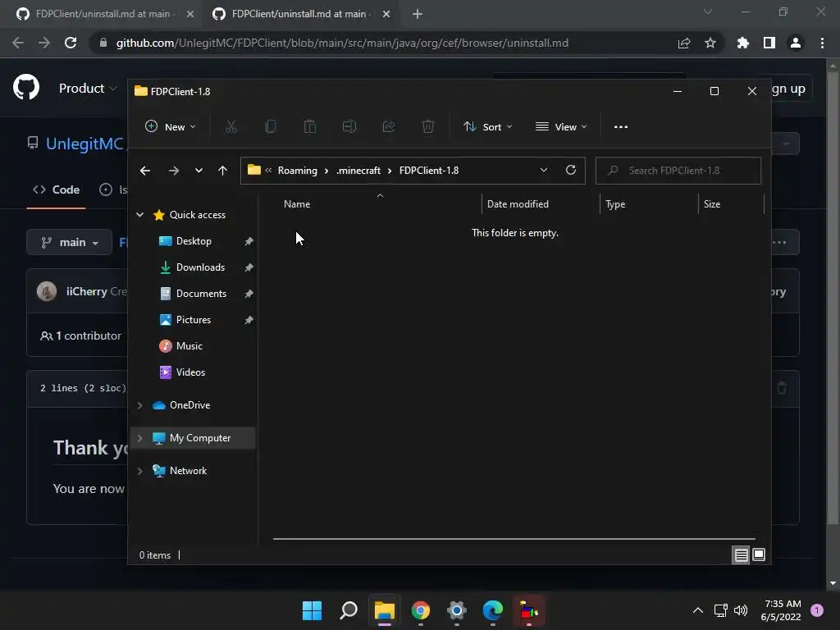Go forward in File Explorer
Image resolution: width=840 pixels, height=630 pixels.
(174, 171)
